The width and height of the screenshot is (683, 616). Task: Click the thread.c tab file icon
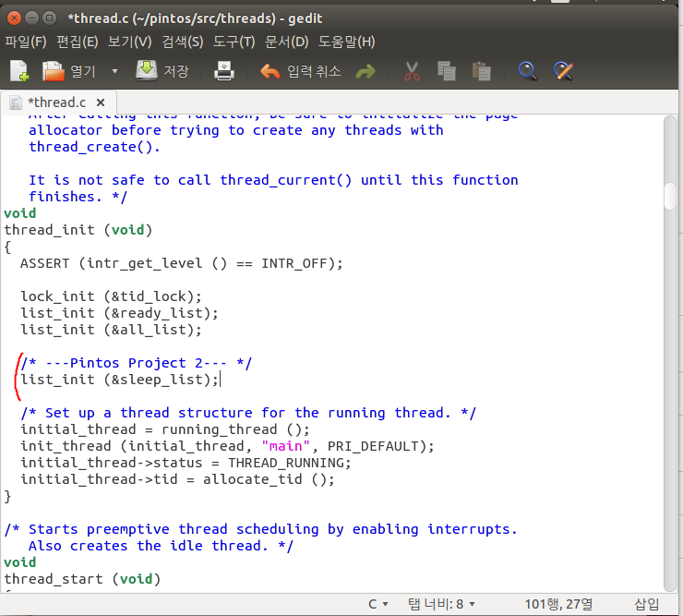16,103
